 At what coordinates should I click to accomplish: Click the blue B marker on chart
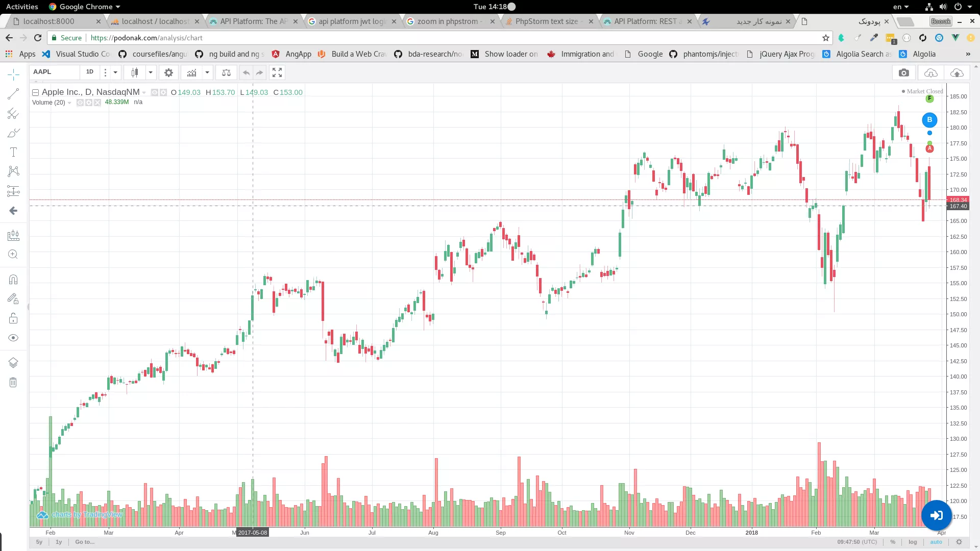click(x=929, y=120)
